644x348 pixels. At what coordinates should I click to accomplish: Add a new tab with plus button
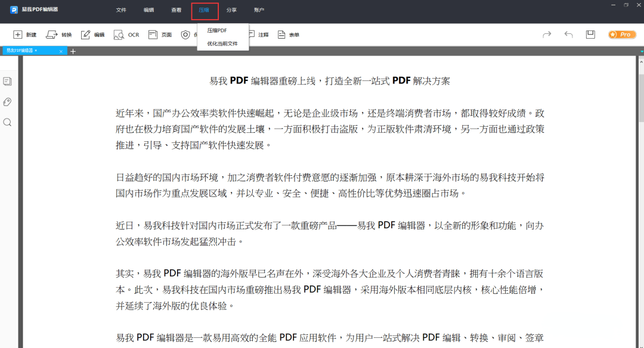(73, 51)
